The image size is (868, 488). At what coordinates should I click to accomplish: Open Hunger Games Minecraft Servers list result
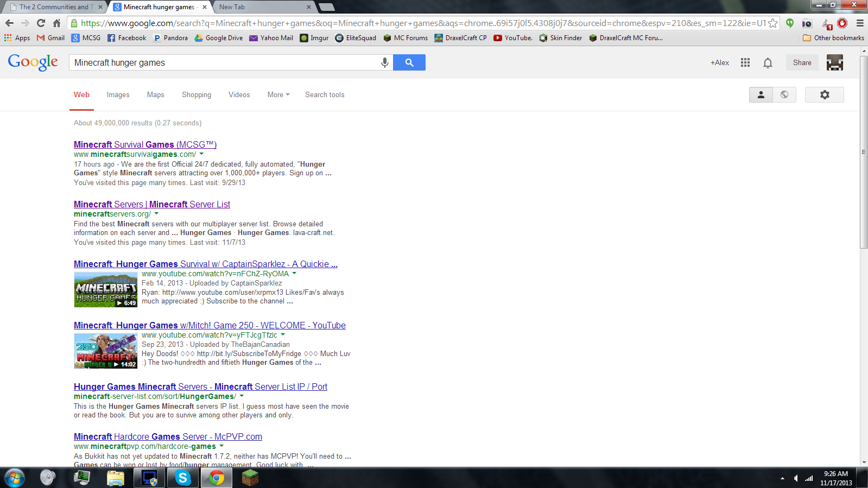point(200,386)
